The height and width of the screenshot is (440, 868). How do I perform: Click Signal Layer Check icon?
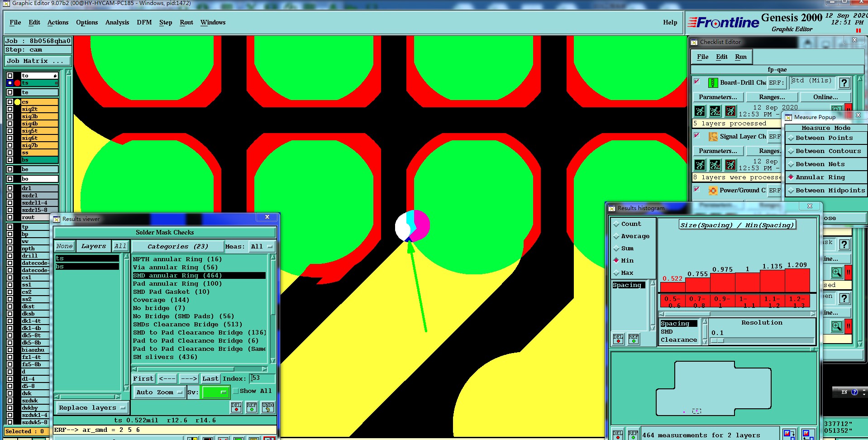pos(713,137)
